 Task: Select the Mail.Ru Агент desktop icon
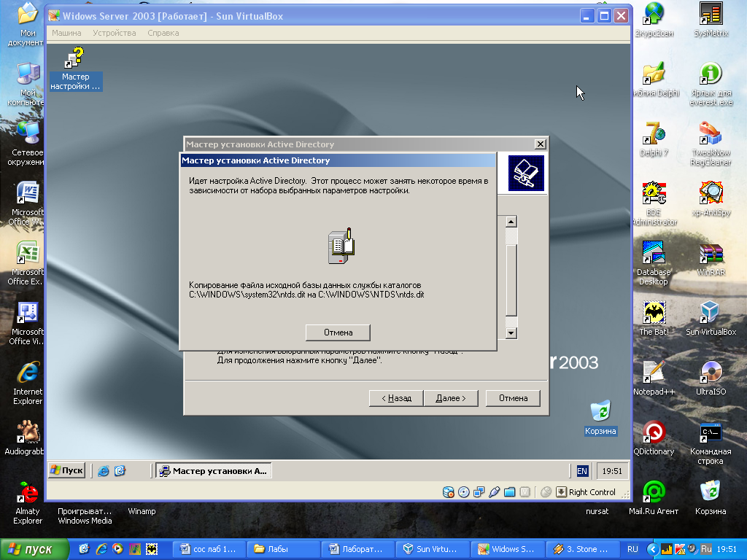(654, 498)
